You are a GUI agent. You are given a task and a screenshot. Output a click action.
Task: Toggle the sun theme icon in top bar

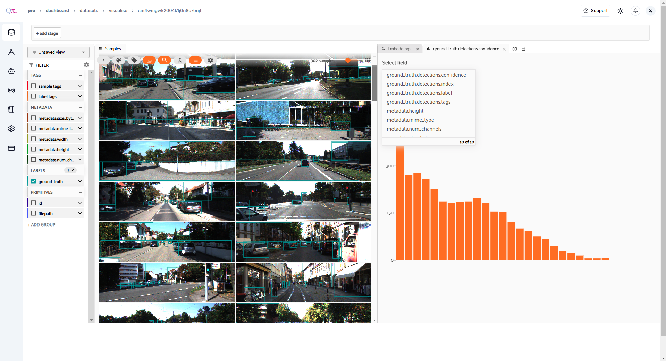point(620,11)
